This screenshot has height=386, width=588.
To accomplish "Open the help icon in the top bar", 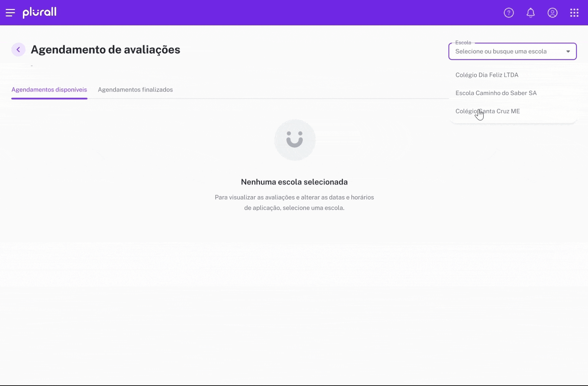I will pyautogui.click(x=508, y=13).
